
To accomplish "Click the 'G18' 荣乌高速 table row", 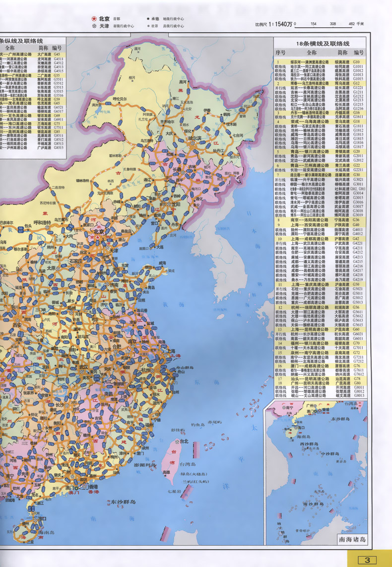I will pos(320,122).
